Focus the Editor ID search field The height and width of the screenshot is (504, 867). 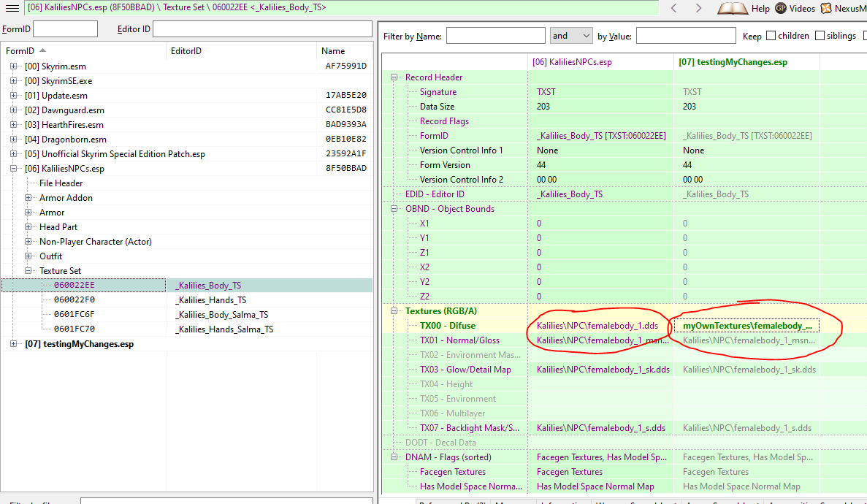[262, 28]
